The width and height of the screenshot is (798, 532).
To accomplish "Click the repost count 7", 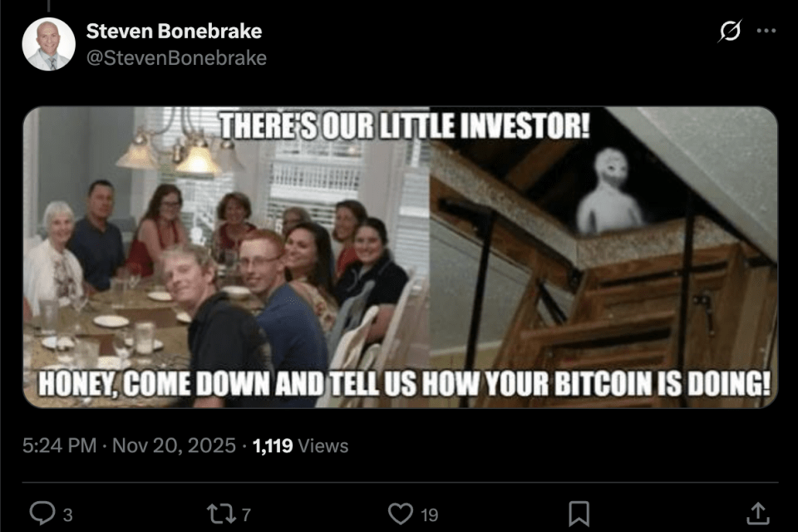I will tap(246, 515).
